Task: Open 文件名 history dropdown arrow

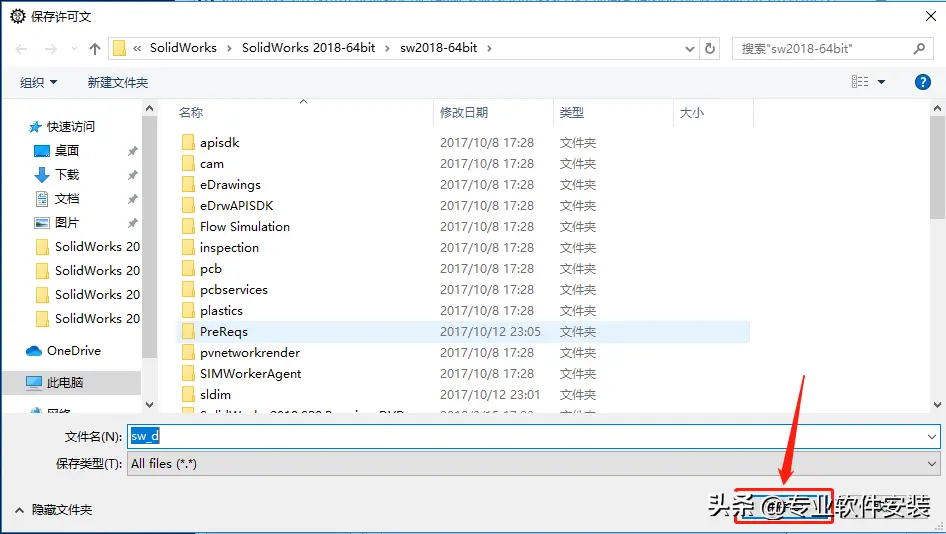Action: pos(932,436)
